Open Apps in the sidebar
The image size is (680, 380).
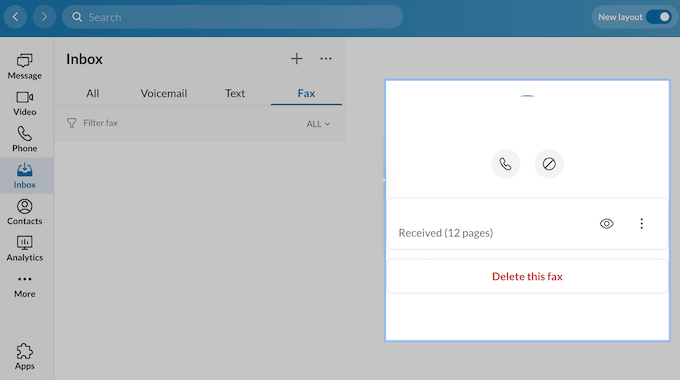pyautogui.click(x=25, y=357)
